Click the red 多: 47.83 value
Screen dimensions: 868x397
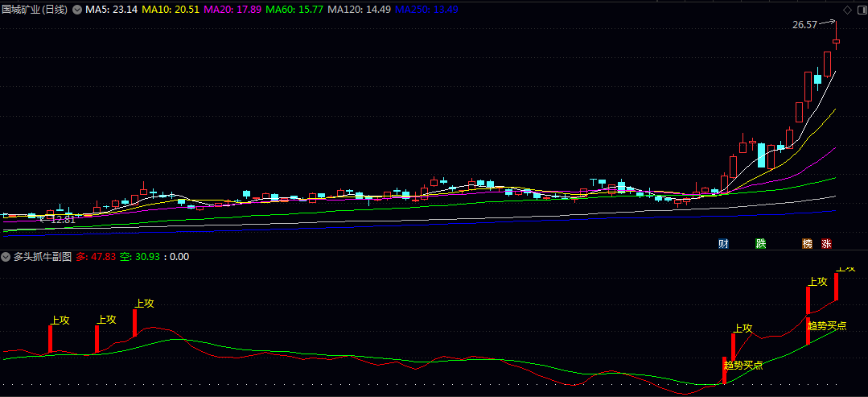(96, 257)
